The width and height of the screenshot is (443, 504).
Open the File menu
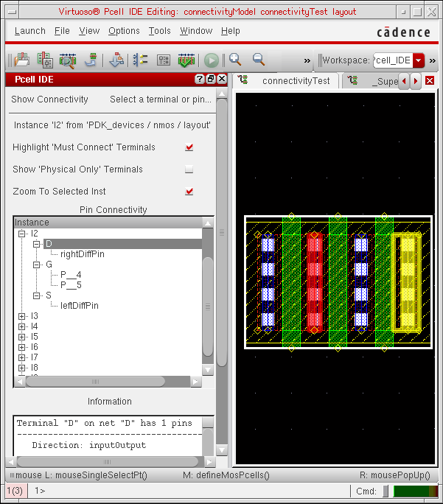62,31
